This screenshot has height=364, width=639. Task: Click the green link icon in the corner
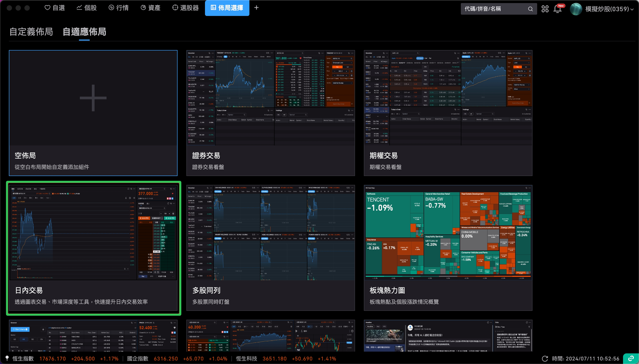tap(631, 358)
